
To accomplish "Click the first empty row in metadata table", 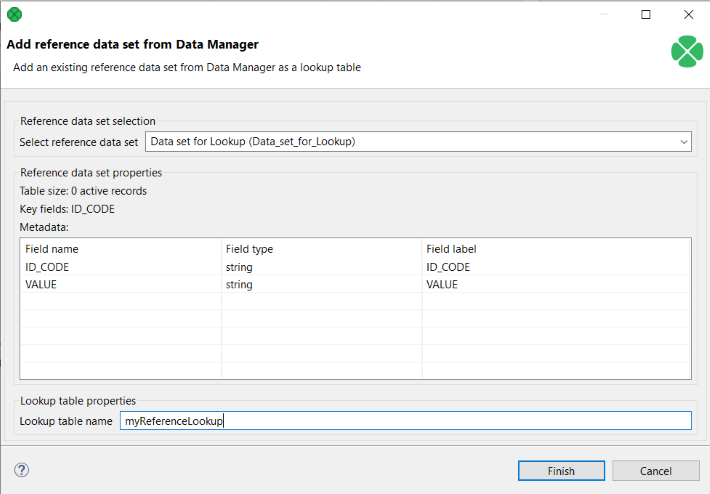I will pos(120,303).
